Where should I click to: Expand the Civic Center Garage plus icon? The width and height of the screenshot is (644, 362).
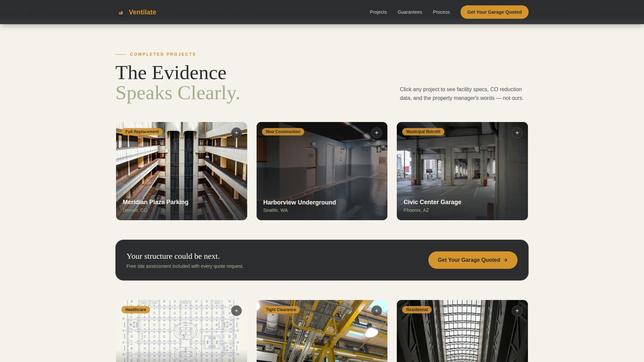[x=517, y=133]
